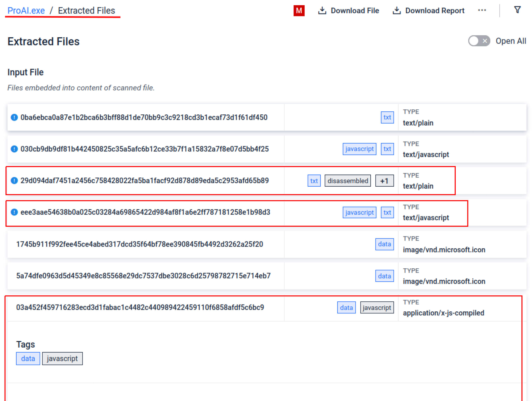Screen dimensions: 532x401
Task: Collapse the expanded 03a452f4 file row
Action: [140, 307]
